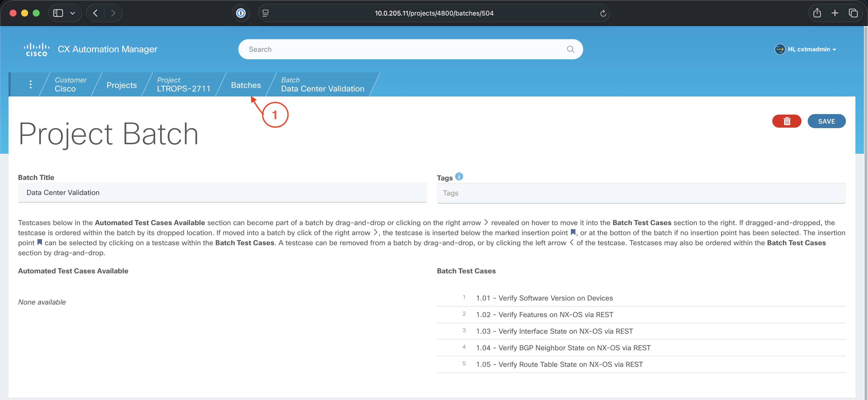Open the three-dot breadcrumb menu
The image size is (868, 400).
[31, 85]
